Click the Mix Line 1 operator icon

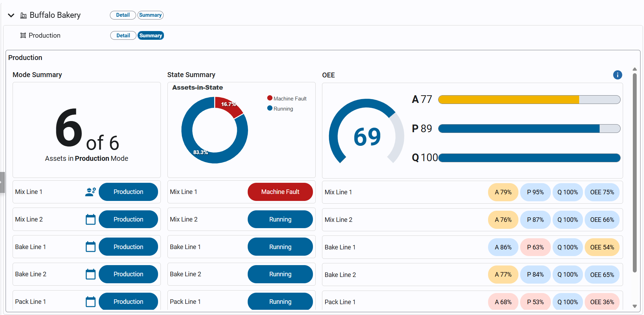[x=90, y=192]
